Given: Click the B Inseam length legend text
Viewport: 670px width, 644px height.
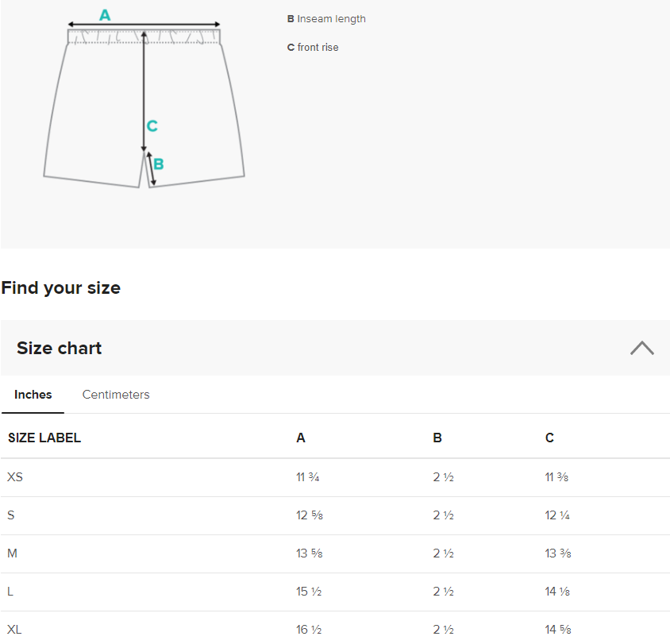Looking at the screenshot, I should [326, 19].
